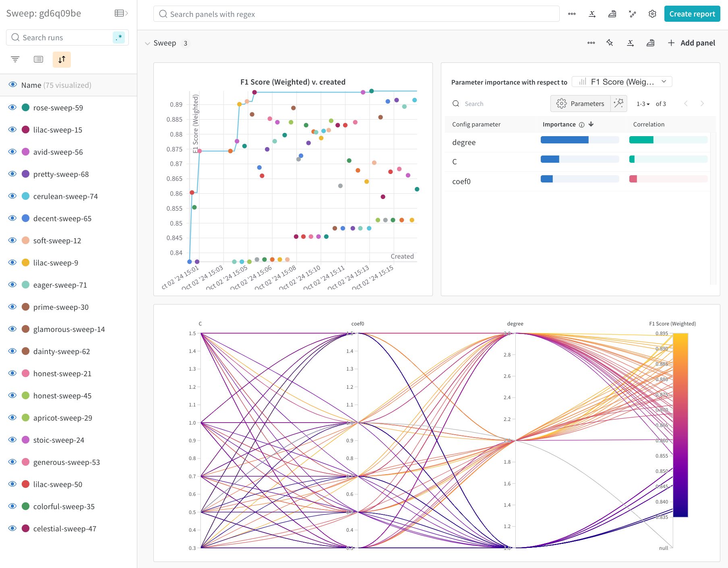Image resolution: width=728 pixels, height=568 pixels.
Task: Hide rose-sweep-59 run visibility
Action: click(12, 108)
